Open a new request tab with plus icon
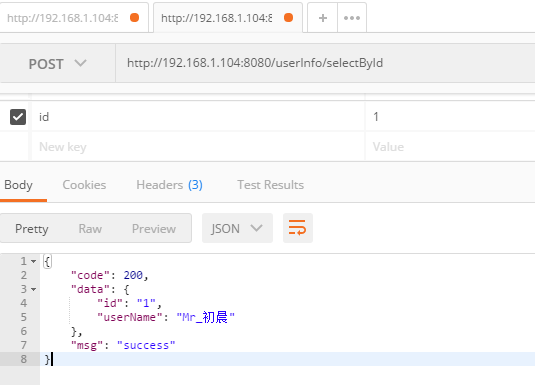 (x=323, y=18)
